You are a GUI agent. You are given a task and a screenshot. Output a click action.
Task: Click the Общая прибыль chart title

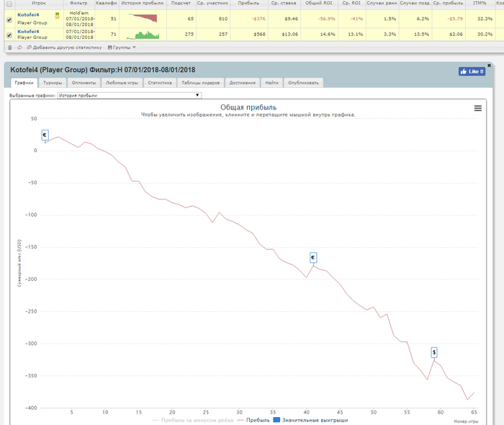coord(248,107)
